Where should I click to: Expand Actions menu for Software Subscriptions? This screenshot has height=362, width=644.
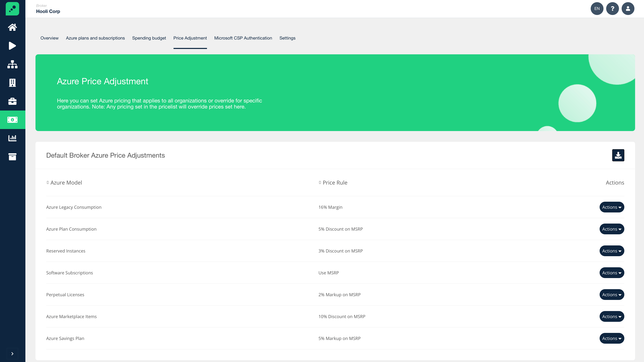coord(612,273)
